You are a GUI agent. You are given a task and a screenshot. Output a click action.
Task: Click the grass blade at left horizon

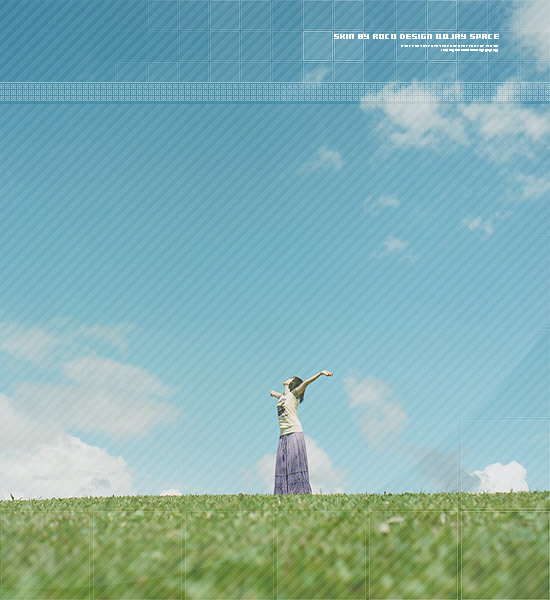coord(12,496)
